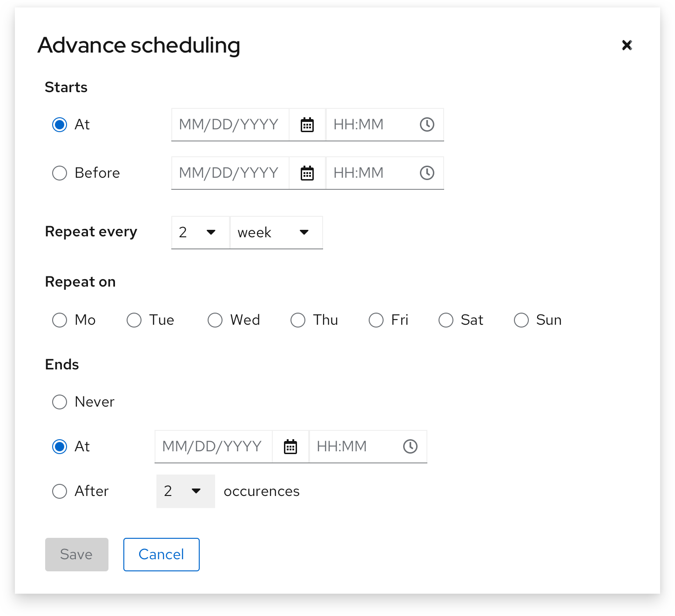This screenshot has width=675, height=616.
Task: Click the Cancel button
Action: tap(161, 554)
